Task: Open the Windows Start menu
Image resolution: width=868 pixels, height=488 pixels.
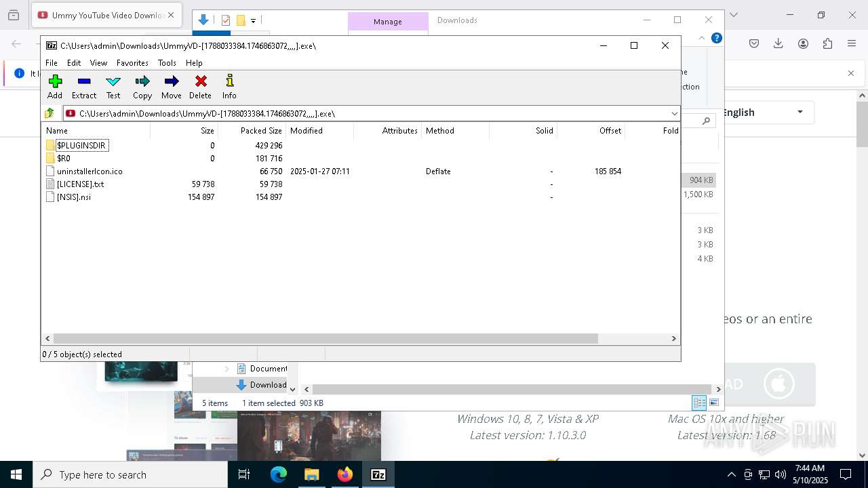Action: 16,474
